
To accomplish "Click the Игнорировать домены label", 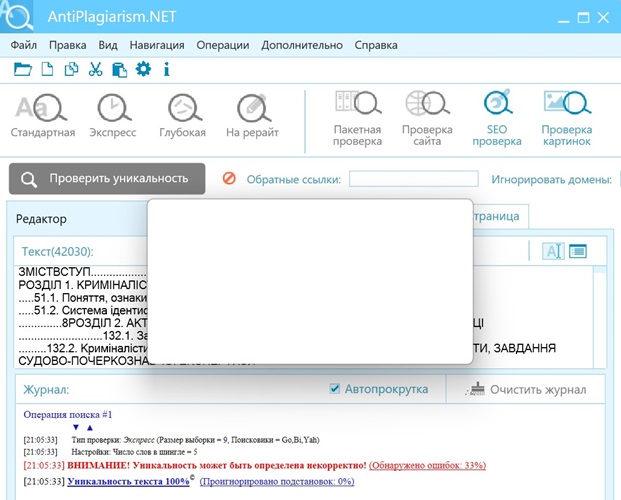I will click(x=551, y=179).
